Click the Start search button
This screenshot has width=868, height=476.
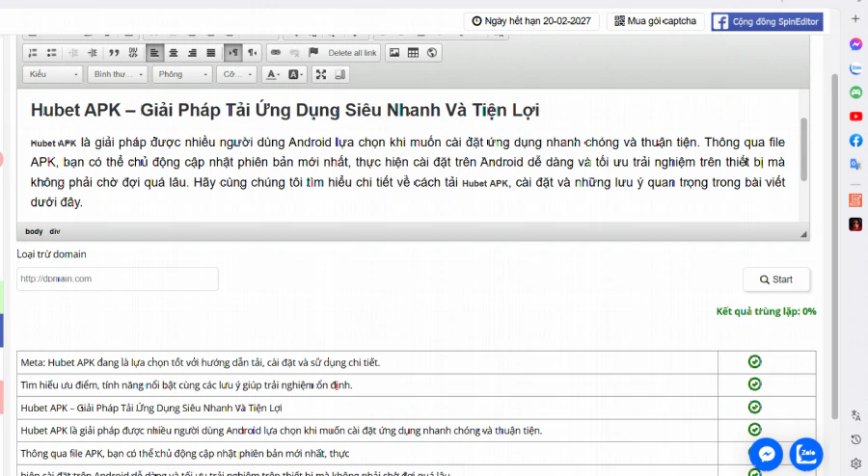click(776, 279)
